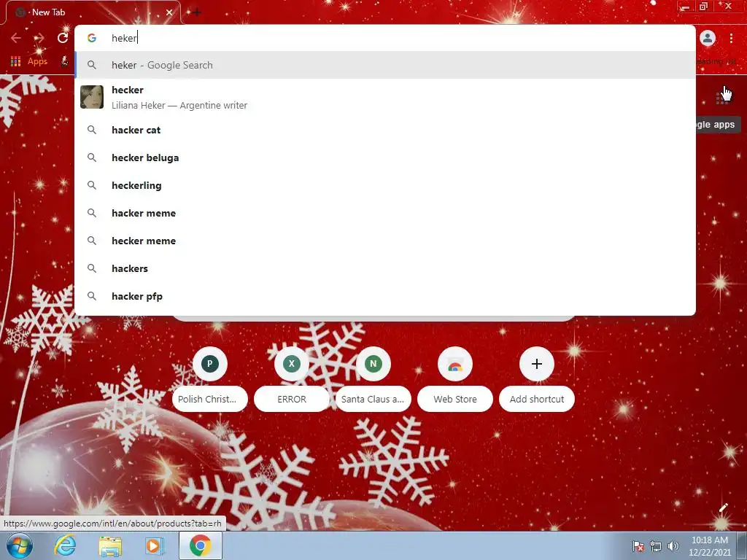Select the New Tab tab
This screenshot has height=560, width=747.
pos(93,12)
